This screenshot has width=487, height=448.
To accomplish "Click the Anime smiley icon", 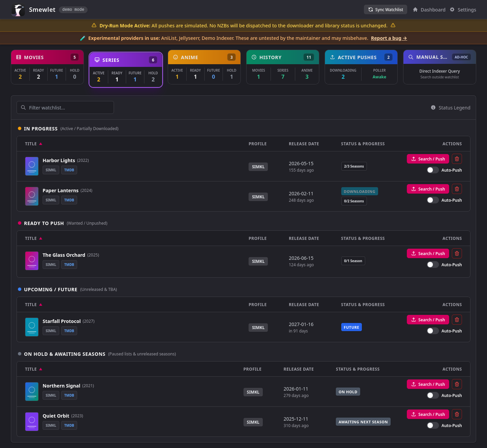I will click(176, 57).
